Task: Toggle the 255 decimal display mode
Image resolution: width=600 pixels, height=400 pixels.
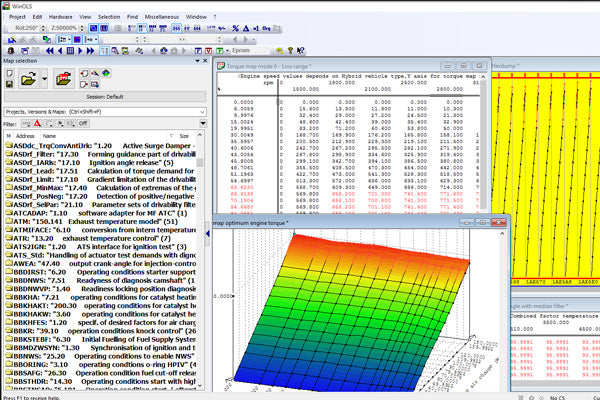Action: click(176, 28)
